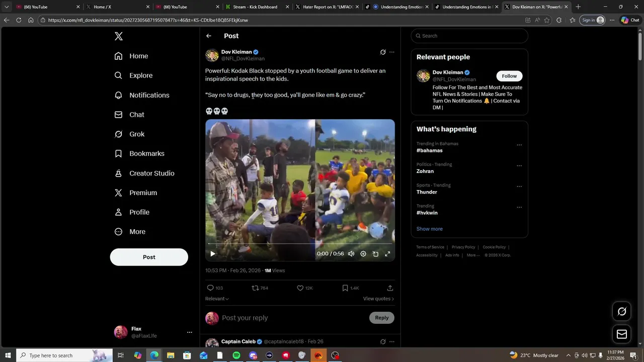Click the browser home icon
This screenshot has width=644, height=362.
31,20
